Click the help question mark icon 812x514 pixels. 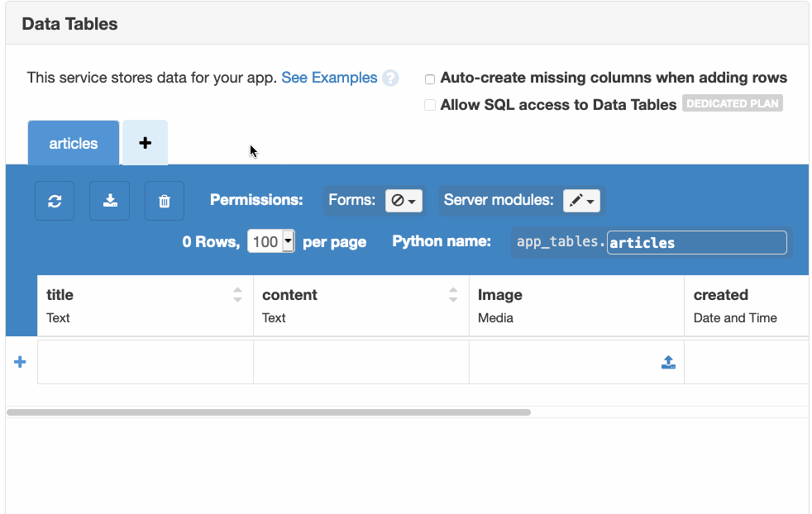tap(390, 79)
